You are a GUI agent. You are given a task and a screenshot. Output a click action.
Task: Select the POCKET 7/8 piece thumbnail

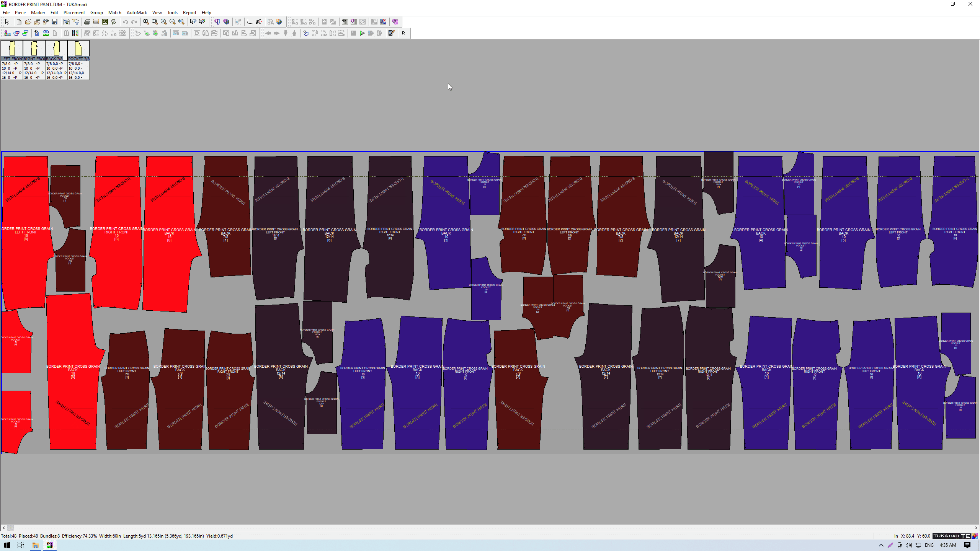(78, 50)
